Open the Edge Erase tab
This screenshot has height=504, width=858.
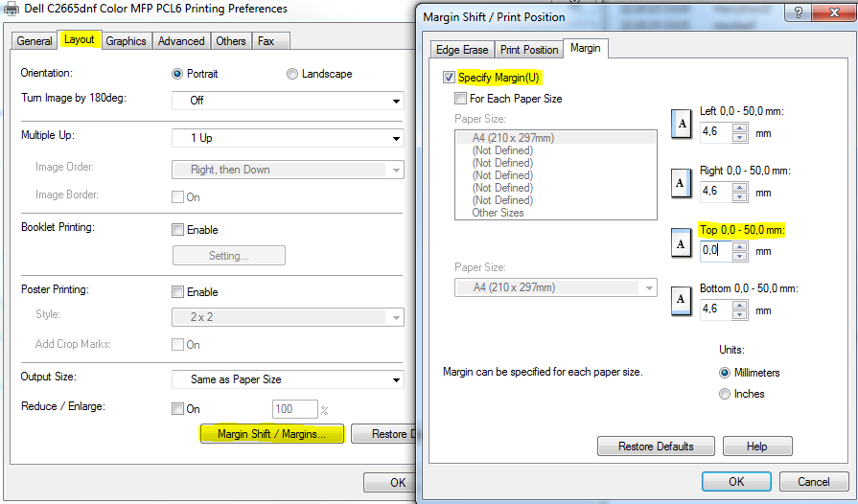(462, 50)
